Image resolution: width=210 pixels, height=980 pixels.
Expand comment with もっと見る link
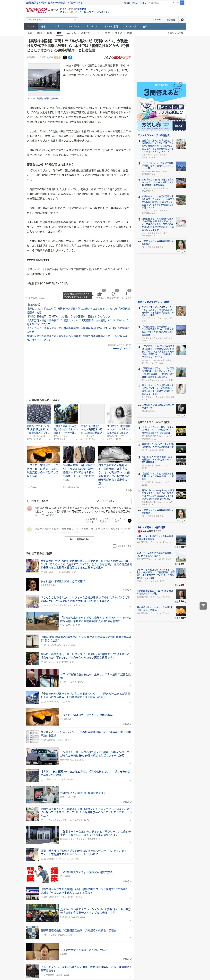48,515
